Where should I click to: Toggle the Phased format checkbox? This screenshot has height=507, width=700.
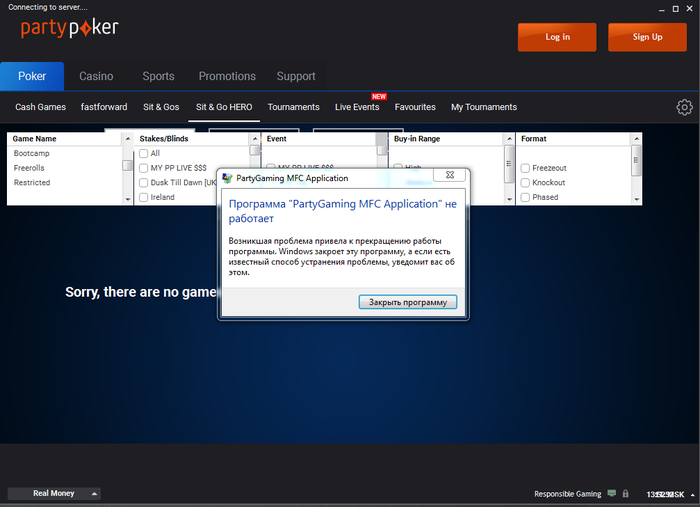pyautogui.click(x=525, y=197)
